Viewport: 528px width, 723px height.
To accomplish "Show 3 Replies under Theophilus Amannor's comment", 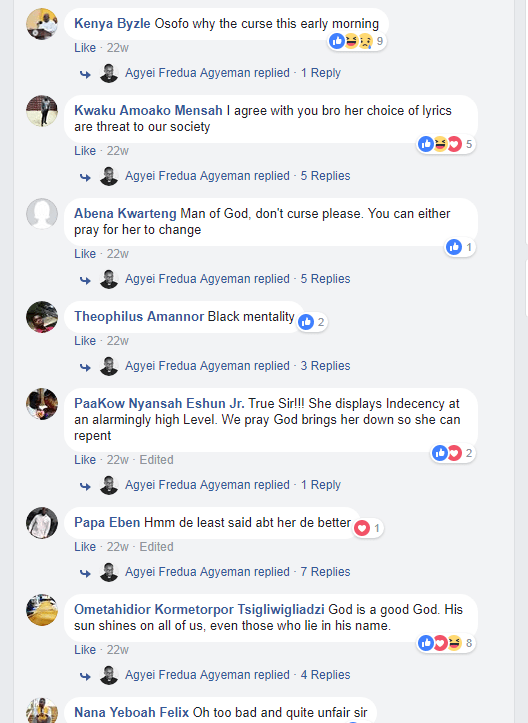I will (326, 366).
